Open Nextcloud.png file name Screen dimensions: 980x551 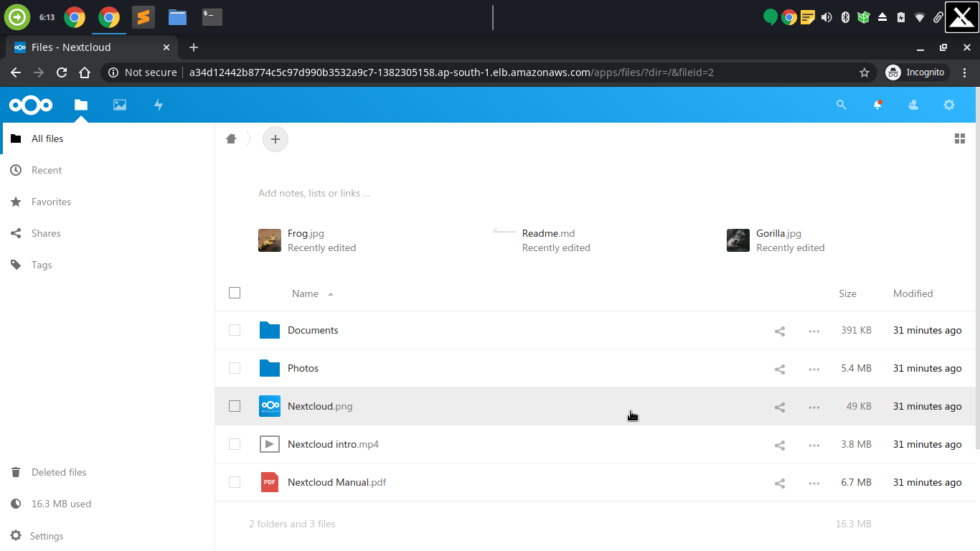(x=320, y=406)
